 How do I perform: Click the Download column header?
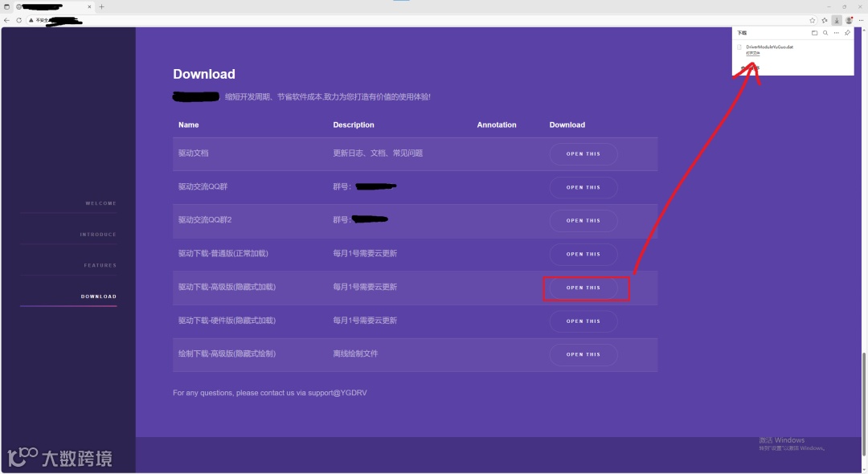567,125
